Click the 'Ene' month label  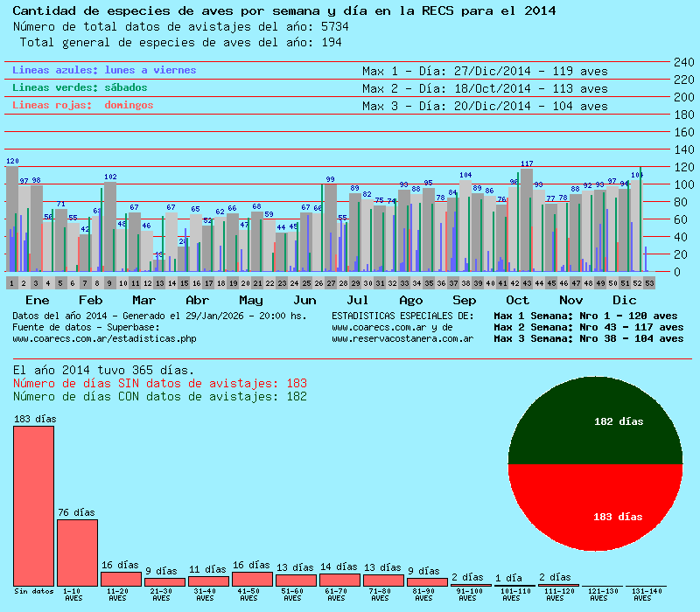point(24,300)
